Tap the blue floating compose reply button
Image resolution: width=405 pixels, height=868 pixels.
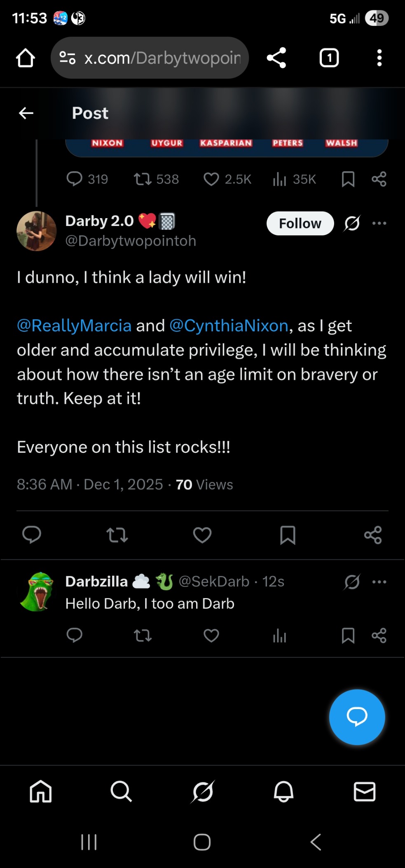(x=357, y=717)
